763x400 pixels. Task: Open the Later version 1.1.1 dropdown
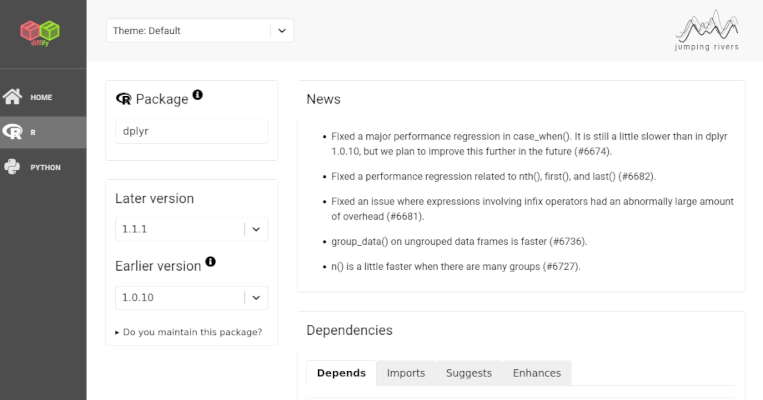pos(191,229)
